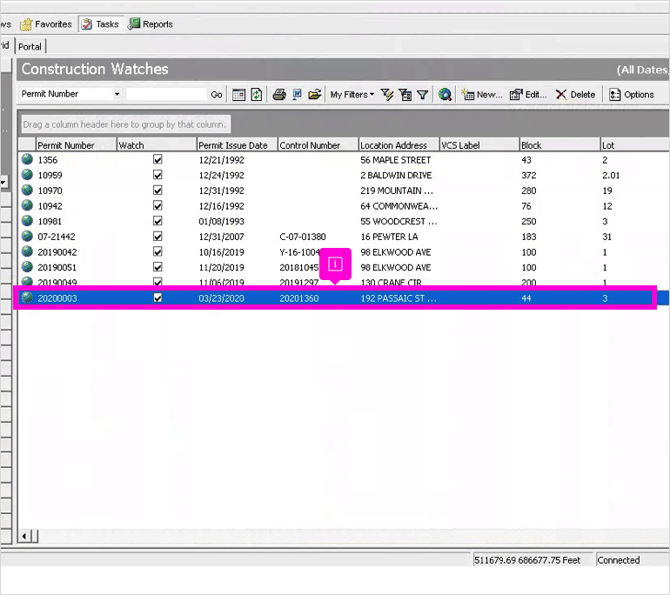Toggle Watch checkbox for permit 07-21442
This screenshot has width=670, height=595.
point(158,236)
